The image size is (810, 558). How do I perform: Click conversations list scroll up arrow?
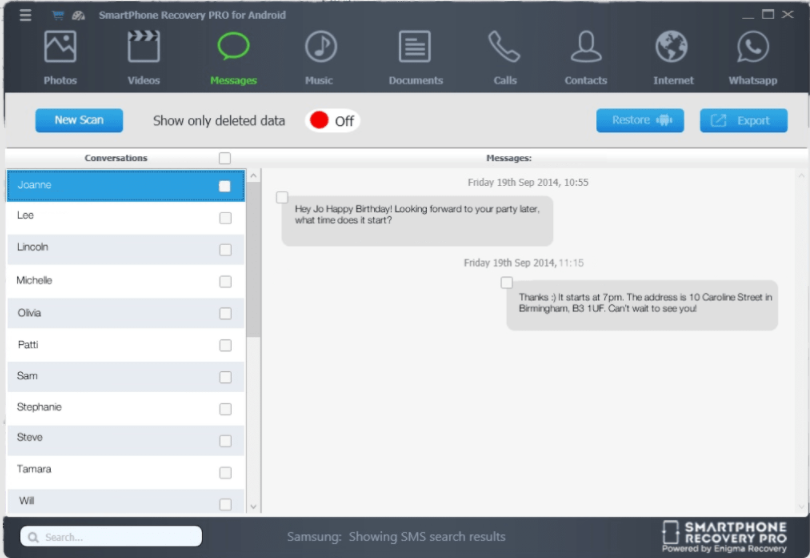253,176
